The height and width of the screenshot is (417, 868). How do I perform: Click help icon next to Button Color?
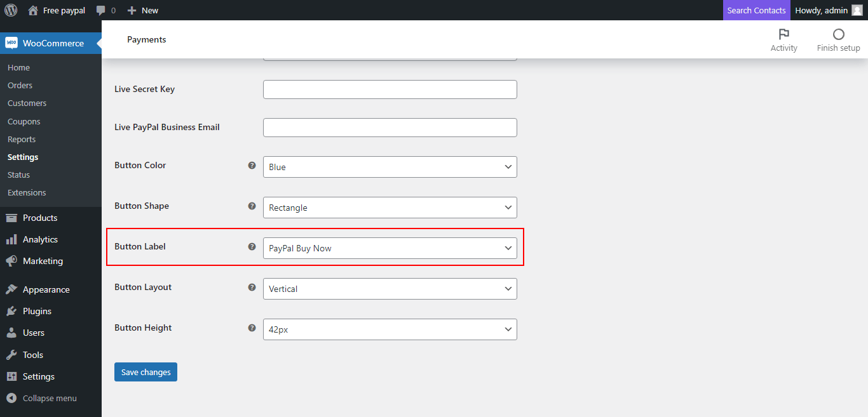pyautogui.click(x=252, y=166)
